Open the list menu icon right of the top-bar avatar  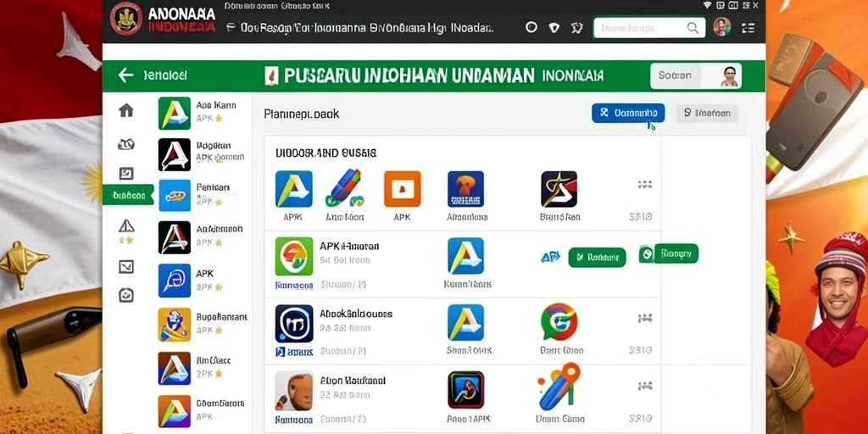point(748,28)
